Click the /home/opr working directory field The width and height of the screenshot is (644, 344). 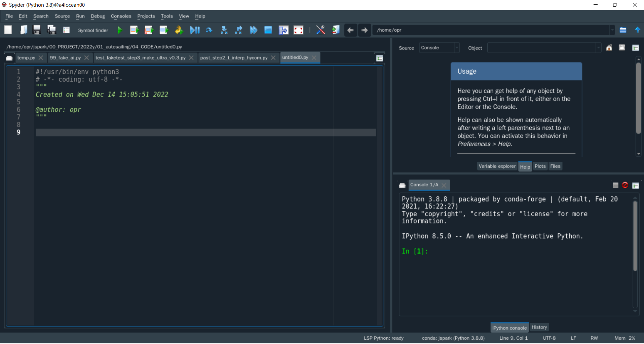491,30
